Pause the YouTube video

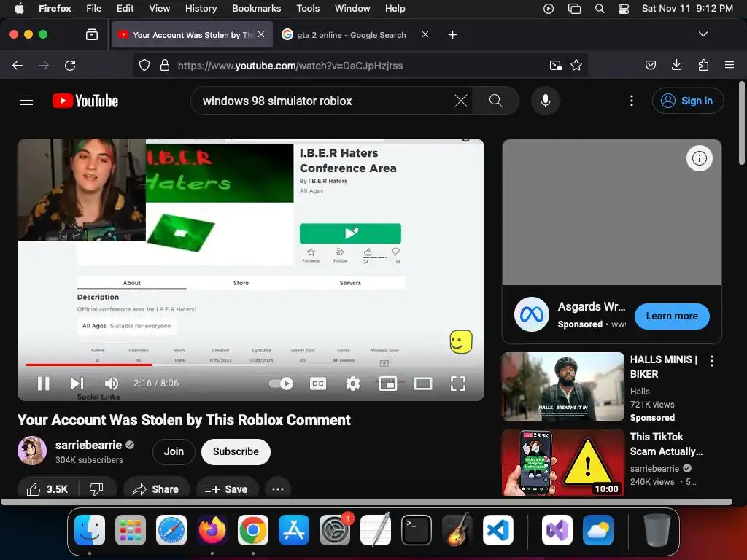click(x=43, y=384)
